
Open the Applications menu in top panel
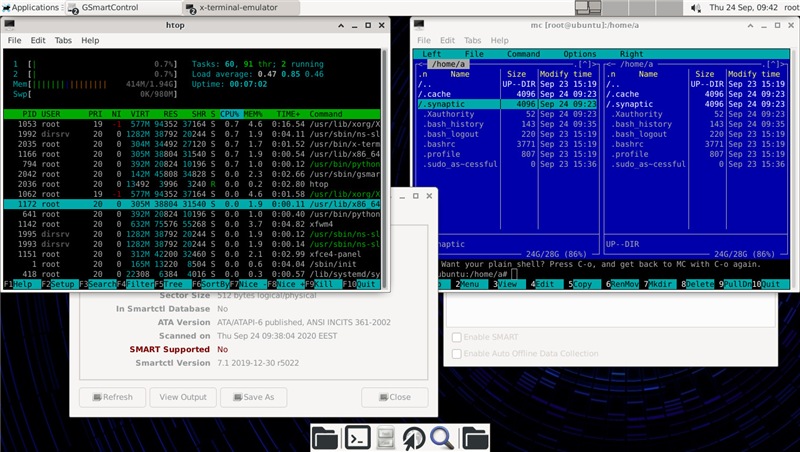[x=30, y=7]
